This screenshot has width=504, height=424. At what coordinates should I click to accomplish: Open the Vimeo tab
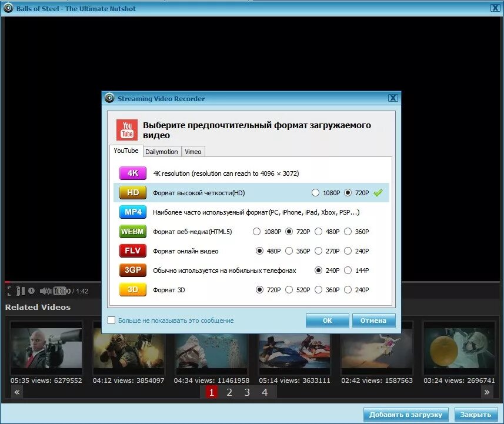pyautogui.click(x=193, y=151)
